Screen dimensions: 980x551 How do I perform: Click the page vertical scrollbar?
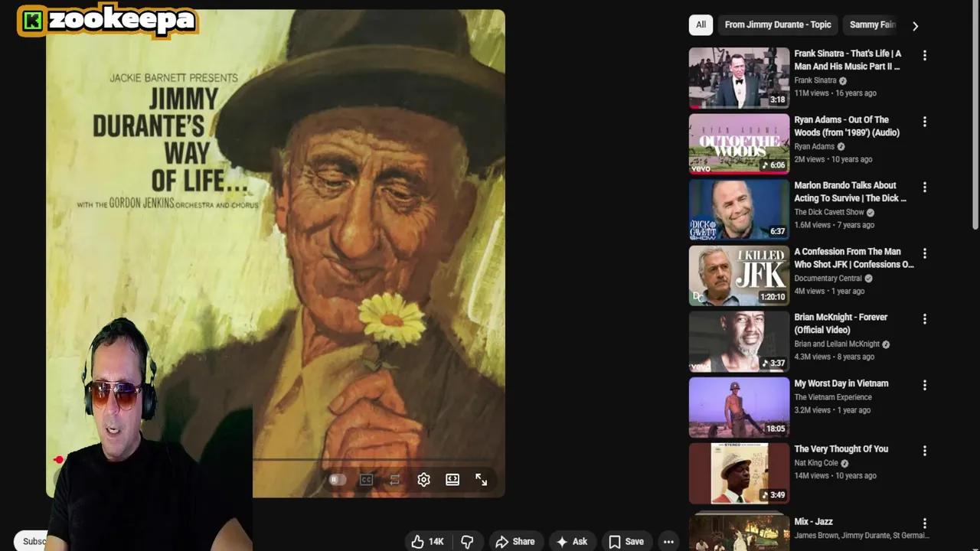pos(975,115)
